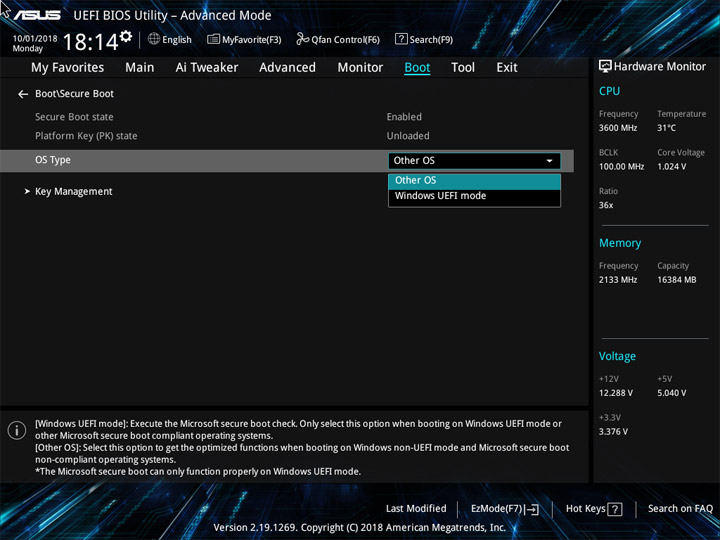Open the Tool tab
720x540 pixels.
463,68
